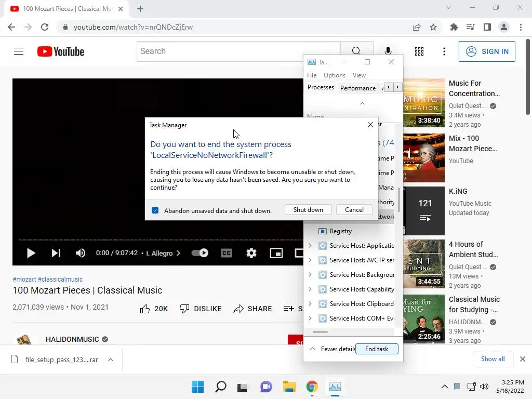Open YouTube apps grid icon

pyautogui.click(x=419, y=51)
